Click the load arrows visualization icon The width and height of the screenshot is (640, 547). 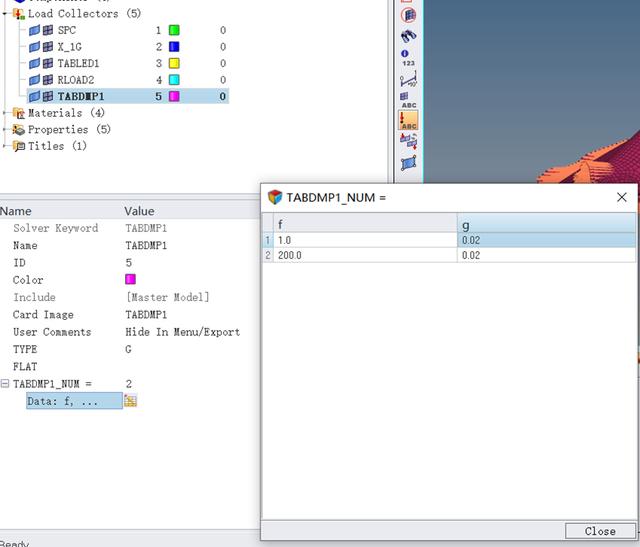coord(408,142)
